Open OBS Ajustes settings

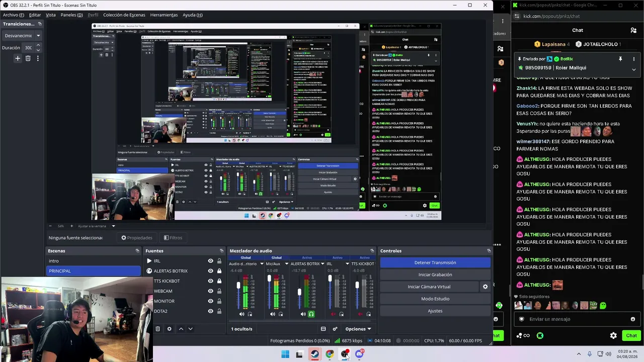point(435,311)
